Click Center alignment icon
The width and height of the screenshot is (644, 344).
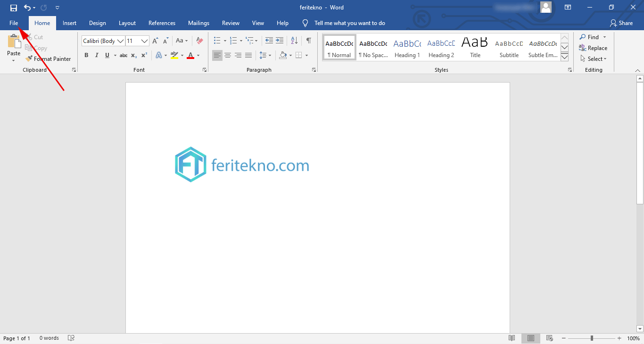tap(228, 55)
